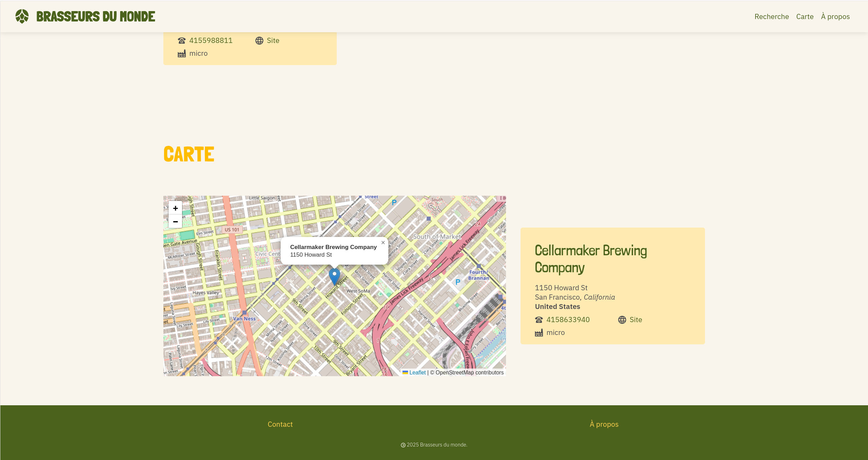
Task: Open À propos link in footer
Action: [604, 424]
